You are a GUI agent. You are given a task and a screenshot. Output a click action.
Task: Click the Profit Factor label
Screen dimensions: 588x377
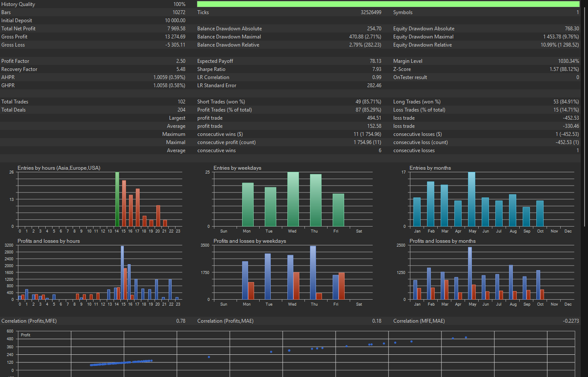pos(15,61)
